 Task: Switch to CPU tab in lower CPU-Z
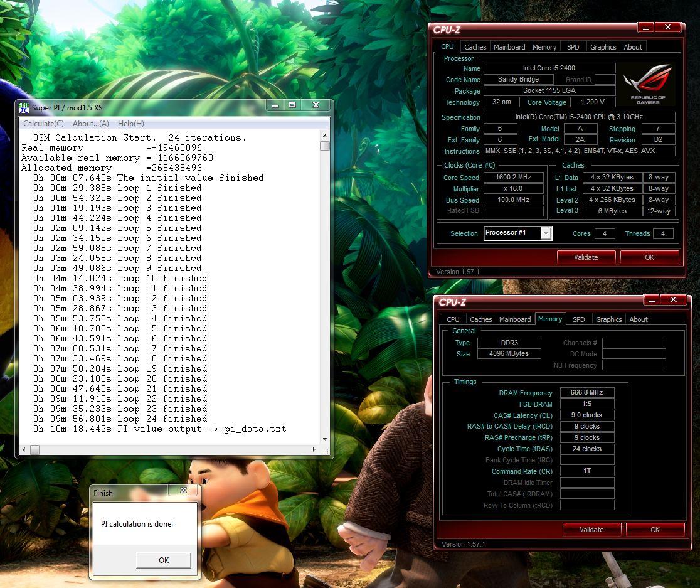click(x=453, y=319)
